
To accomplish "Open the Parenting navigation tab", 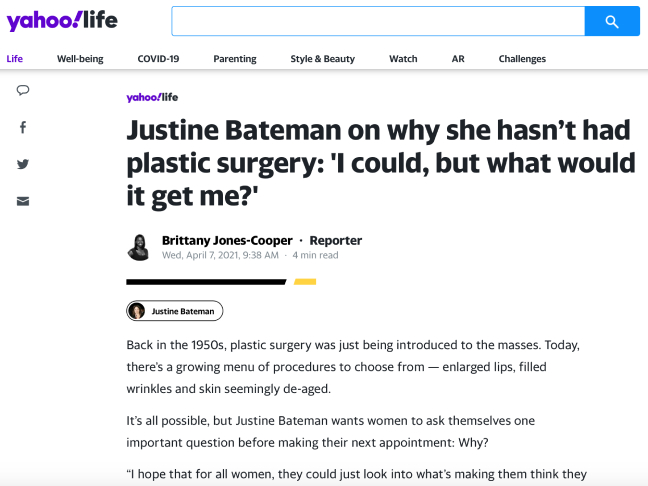I will click(235, 59).
